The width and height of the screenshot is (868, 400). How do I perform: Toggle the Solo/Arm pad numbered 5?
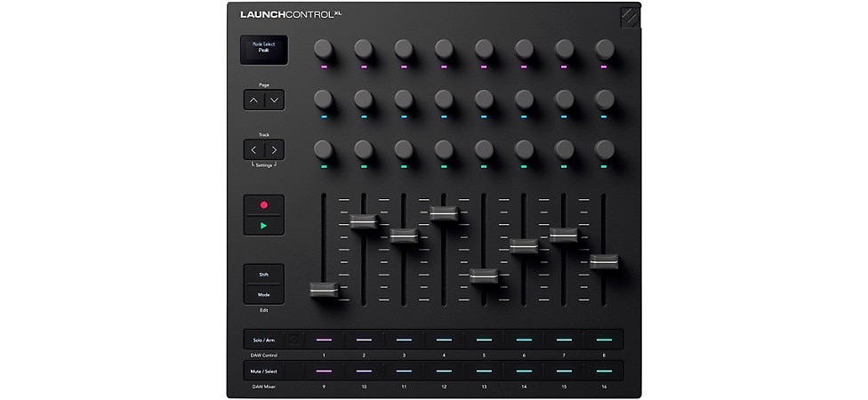click(484, 340)
